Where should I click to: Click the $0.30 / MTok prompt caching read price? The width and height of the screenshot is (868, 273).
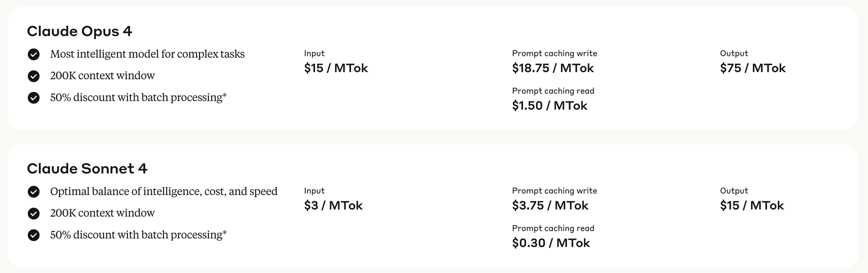pyautogui.click(x=551, y=243)
